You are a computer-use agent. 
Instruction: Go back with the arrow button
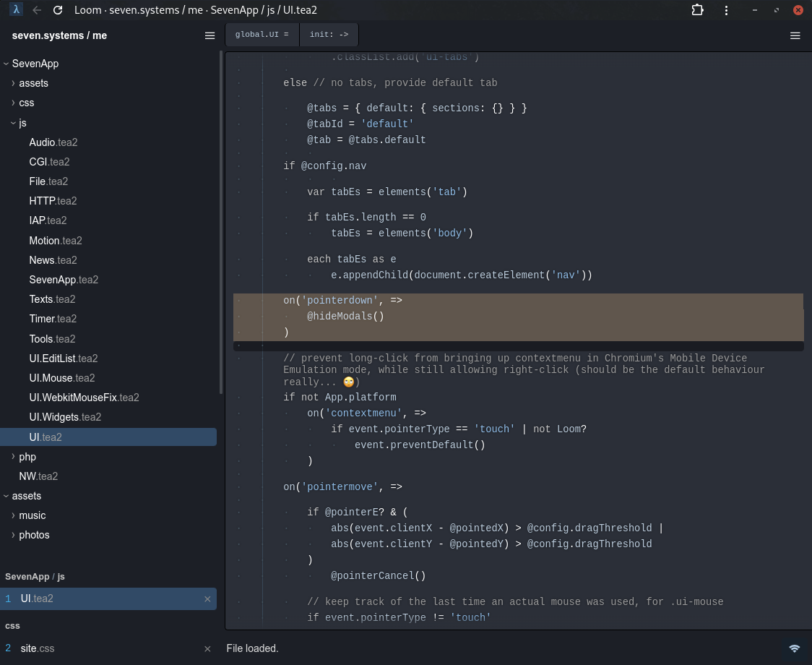(x=37, y=10)
